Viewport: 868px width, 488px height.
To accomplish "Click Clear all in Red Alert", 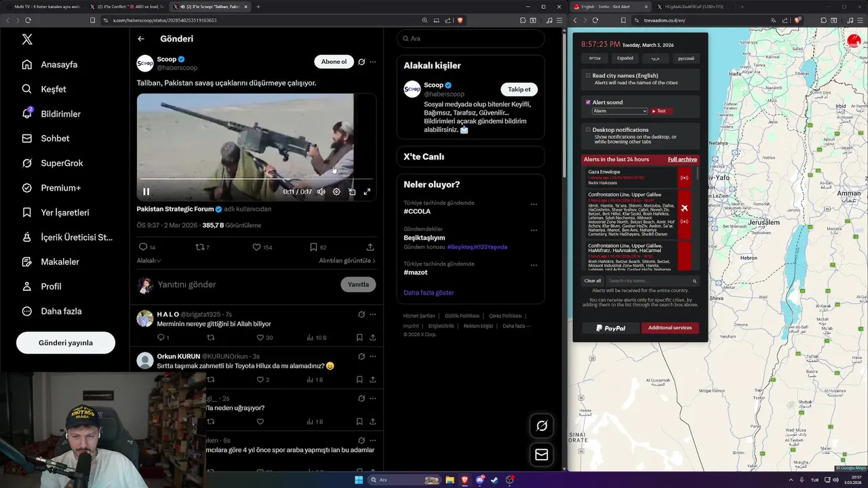I will tap(593, 281).
